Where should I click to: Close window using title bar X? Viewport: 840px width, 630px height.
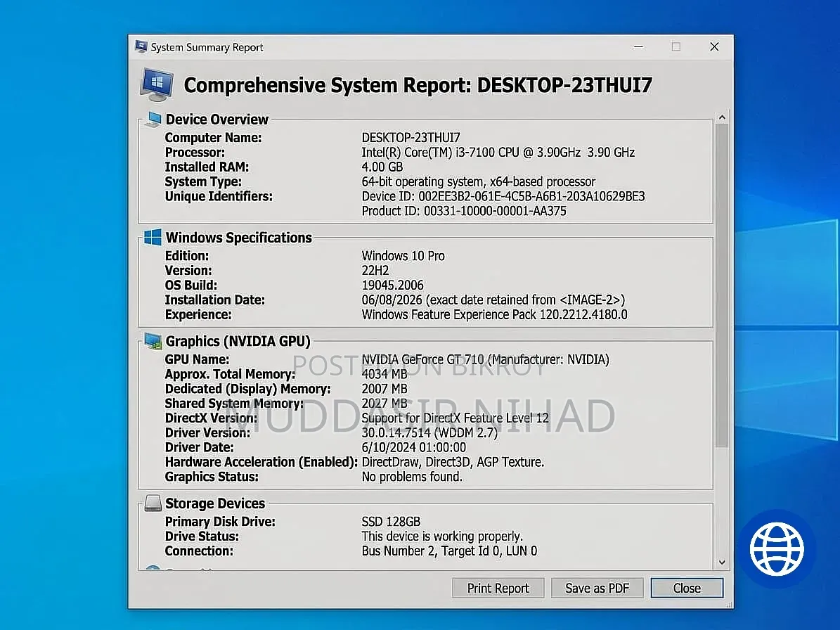(x=714, y=47)
